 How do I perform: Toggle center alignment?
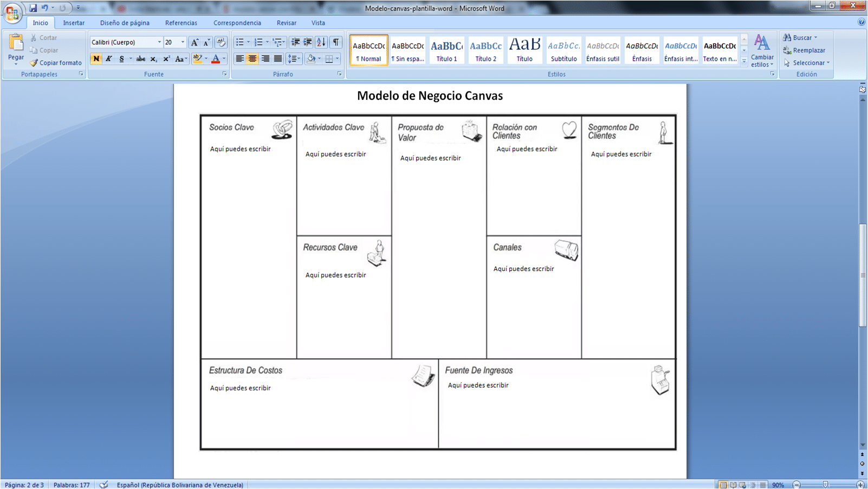coord(252,59)
